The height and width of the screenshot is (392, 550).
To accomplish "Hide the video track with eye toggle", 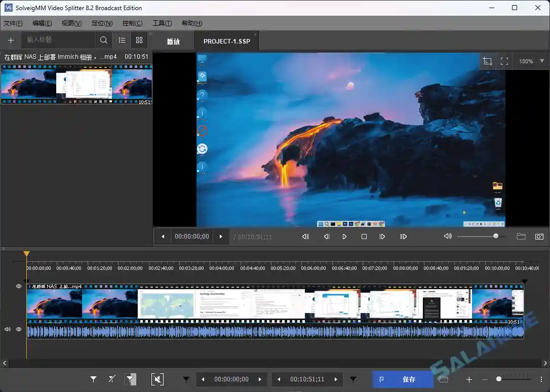I will [18, 286].
